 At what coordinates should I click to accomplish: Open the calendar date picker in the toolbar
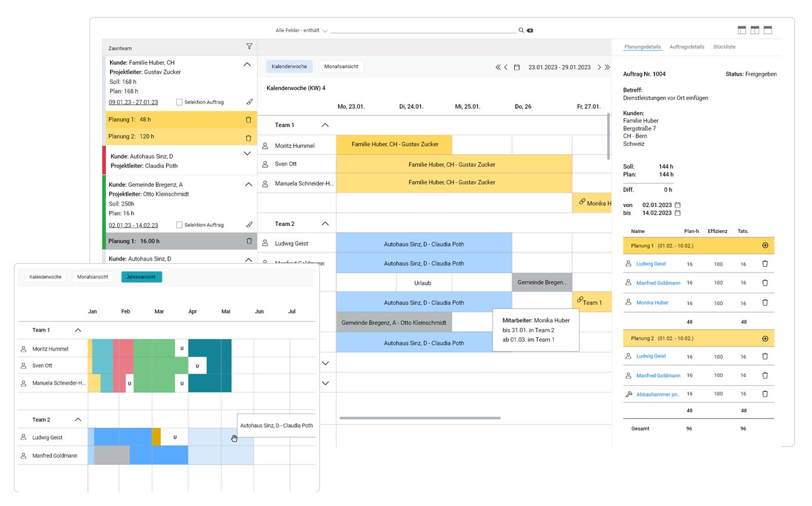click(517, 67)
